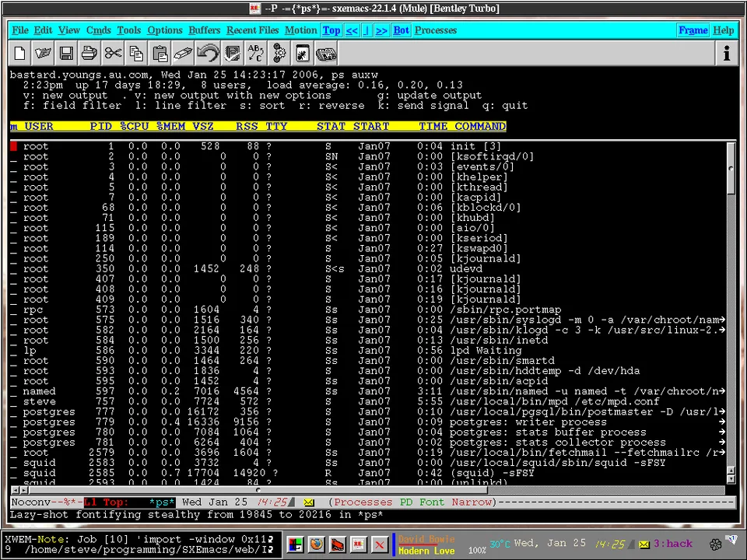Click the red X dock icon
The image size is (747, 560).
click(x=380, y=544)
